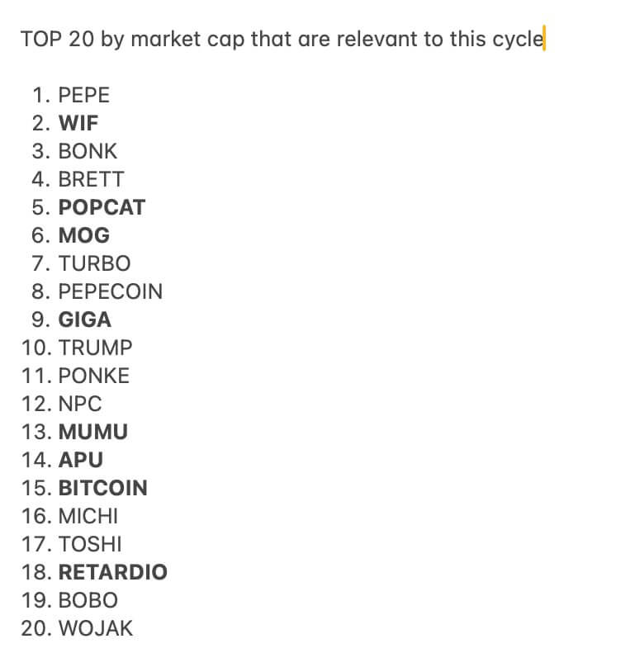
Task: Click the bold GIGA entry
Action: click(84, 319)
